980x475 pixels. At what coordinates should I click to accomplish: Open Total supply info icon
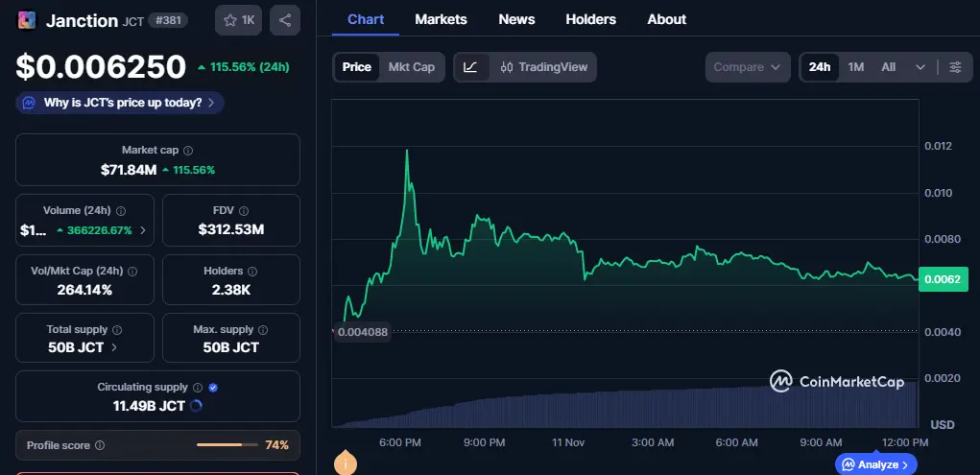[117, 330]
